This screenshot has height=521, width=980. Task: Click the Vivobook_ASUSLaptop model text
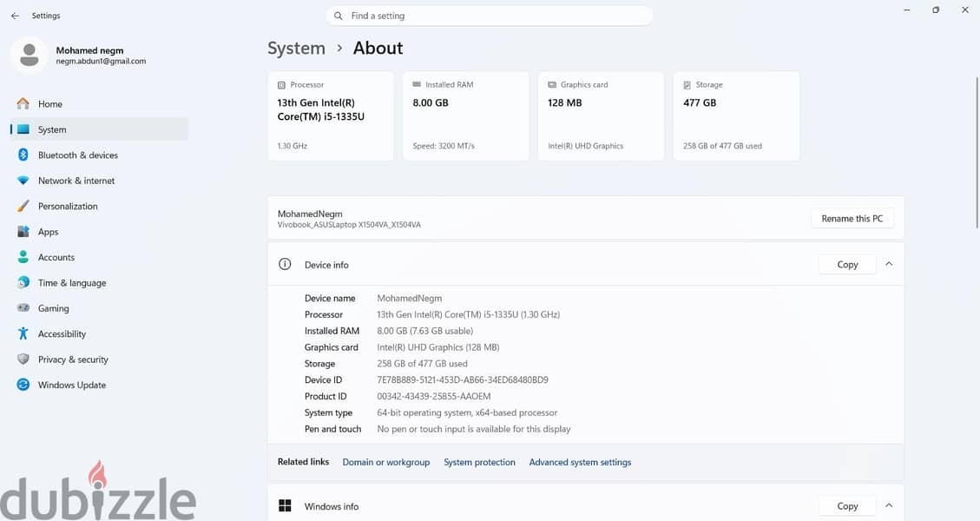[x=349, y=225]
